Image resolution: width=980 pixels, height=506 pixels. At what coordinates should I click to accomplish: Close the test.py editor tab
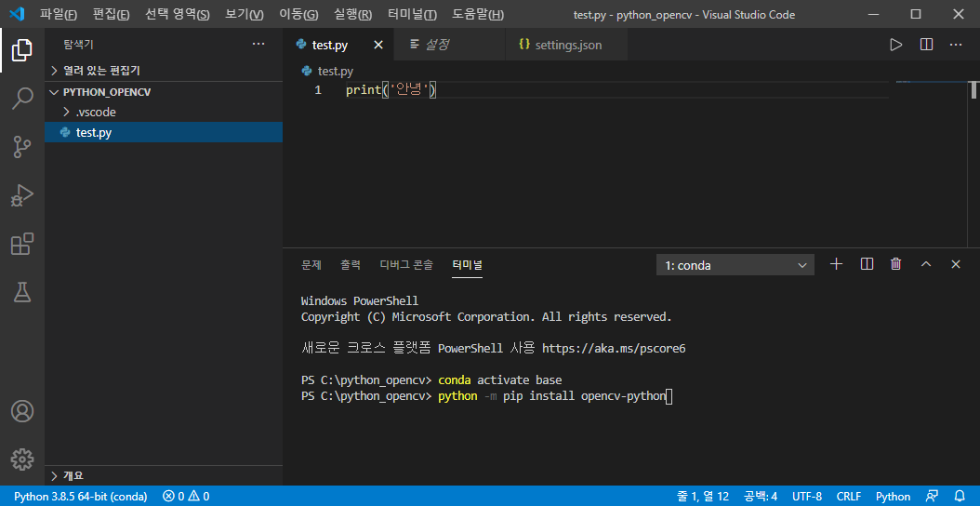pos(378,45)
